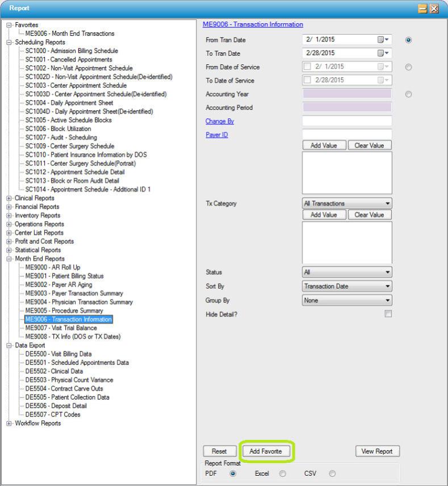Select the Accounting Year radio button
This screenshot has width=448, height=486.
pos(408,94)
